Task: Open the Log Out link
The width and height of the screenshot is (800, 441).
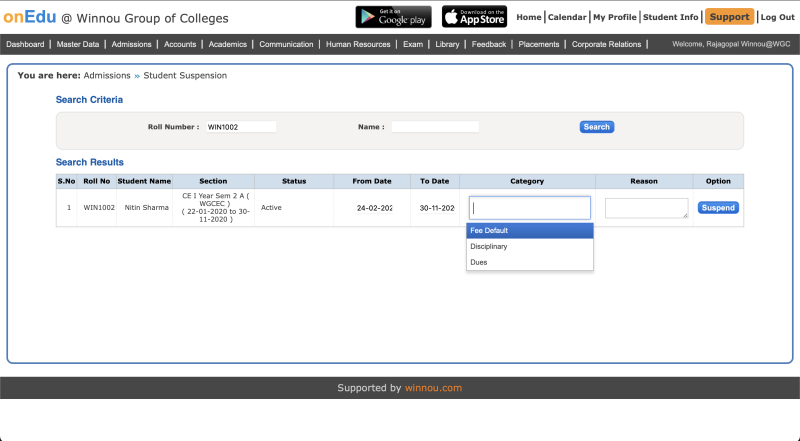Action: pyautogui.click(x=777, y=17)
